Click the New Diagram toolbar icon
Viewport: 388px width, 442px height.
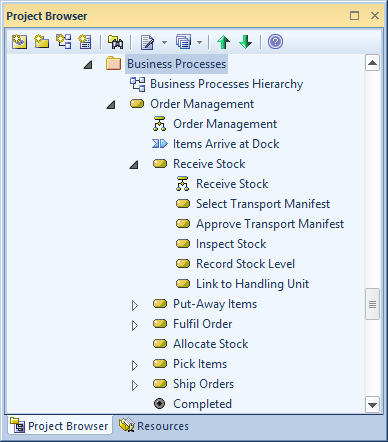point(63,42)
